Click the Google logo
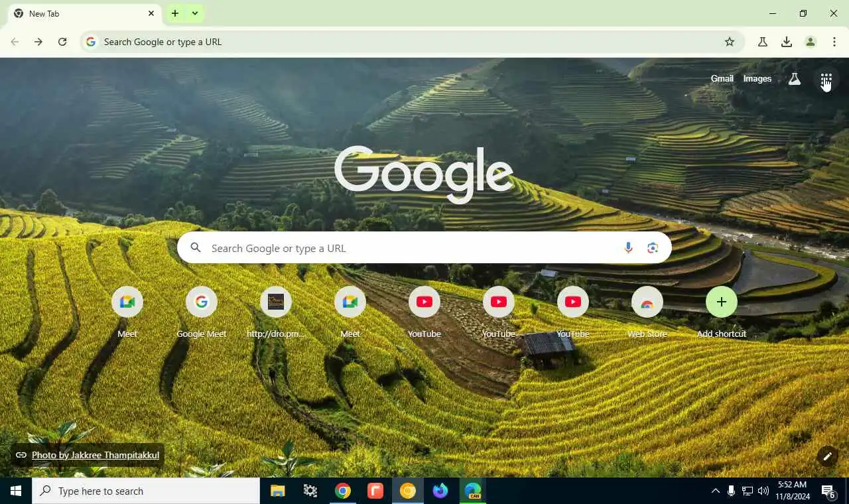This screenshot has width=849, height=504. tap(424, 174)
